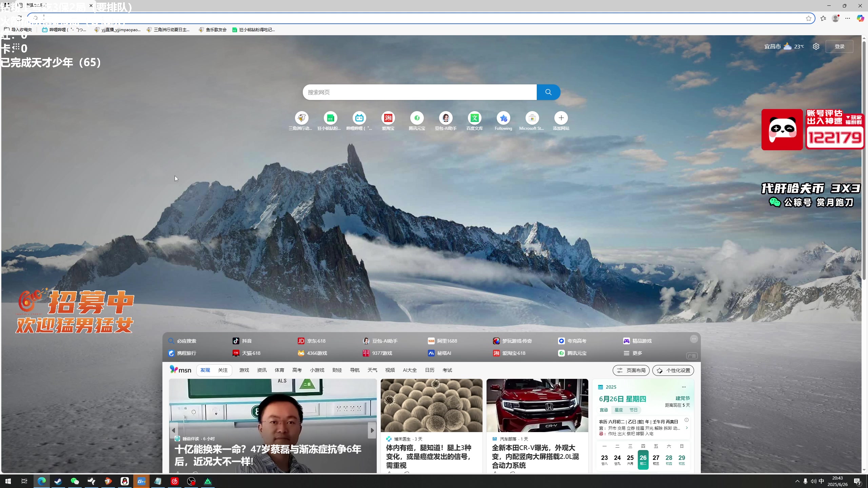Open the 哔哩哔哩 quick link tile
Image resolution: width=868 pixels, height=488 pixels.
click(359, 121)
